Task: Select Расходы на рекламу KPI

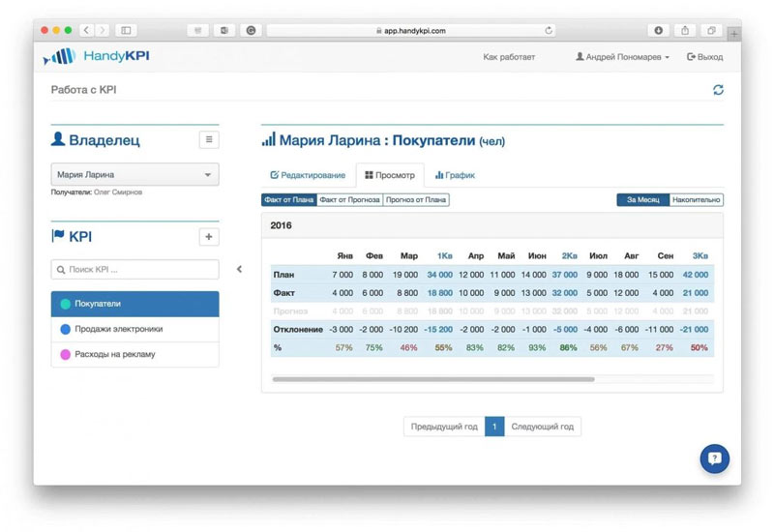Action: click(134, 354)
